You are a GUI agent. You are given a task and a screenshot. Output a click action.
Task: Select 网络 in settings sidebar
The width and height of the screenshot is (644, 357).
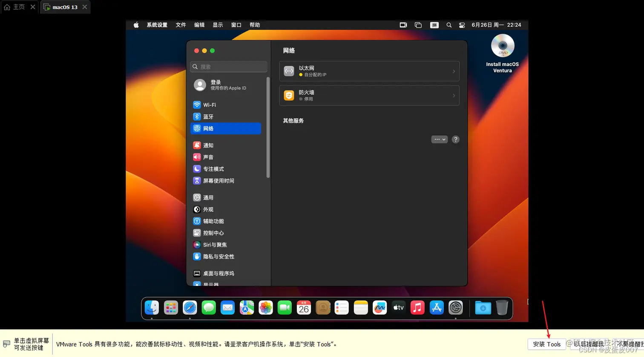pos(226,129)
